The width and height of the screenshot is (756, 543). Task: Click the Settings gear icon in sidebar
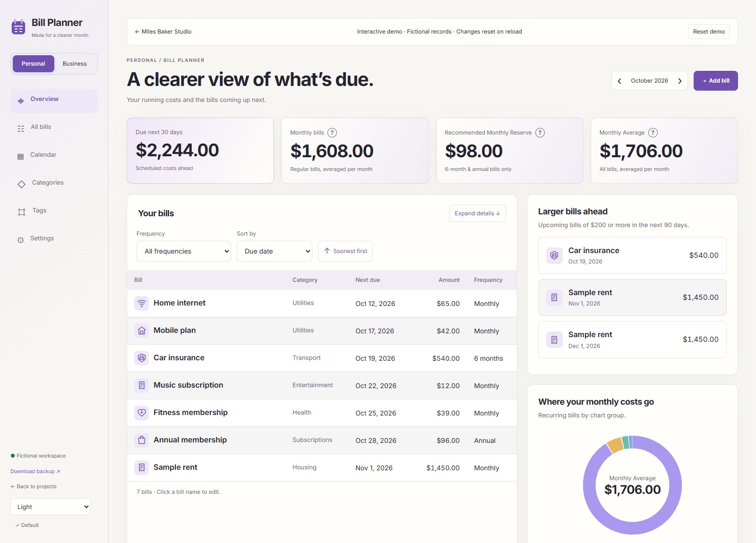point(20,240)
